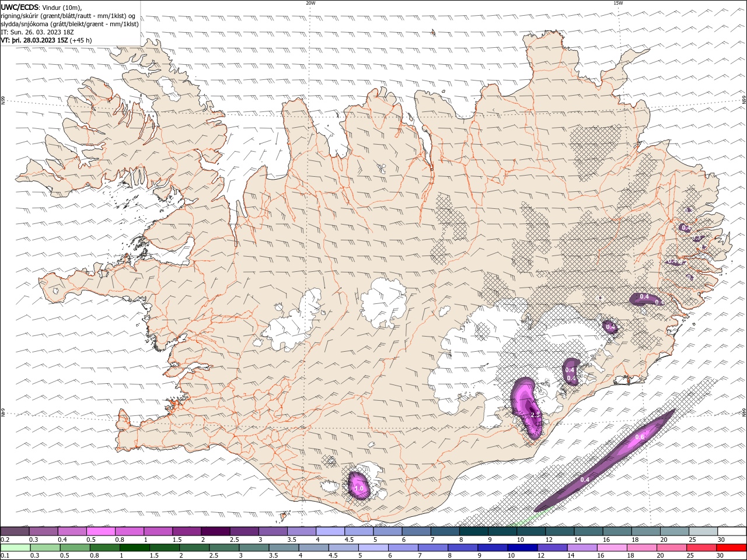Viewport: 747px width, 560px height.
Task: Pick bottom-row darkest green swatch between 1 and 1.5
Action: pos(134,548)
